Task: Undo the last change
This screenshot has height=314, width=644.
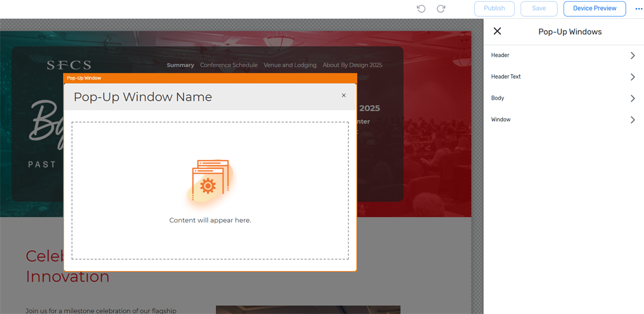Action: click(x=421, y=9)
